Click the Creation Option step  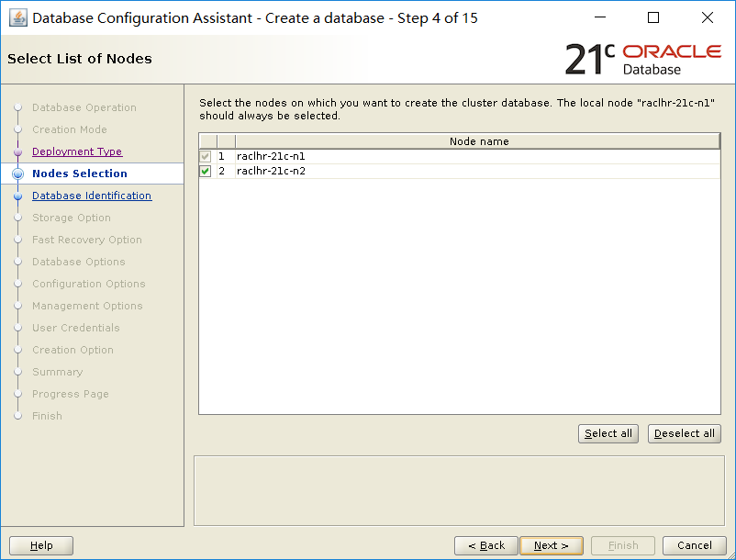(72, 350)
